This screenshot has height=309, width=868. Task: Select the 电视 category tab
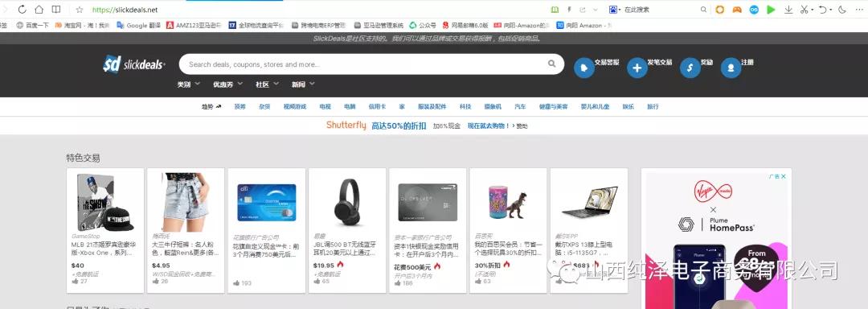[325, 106]
